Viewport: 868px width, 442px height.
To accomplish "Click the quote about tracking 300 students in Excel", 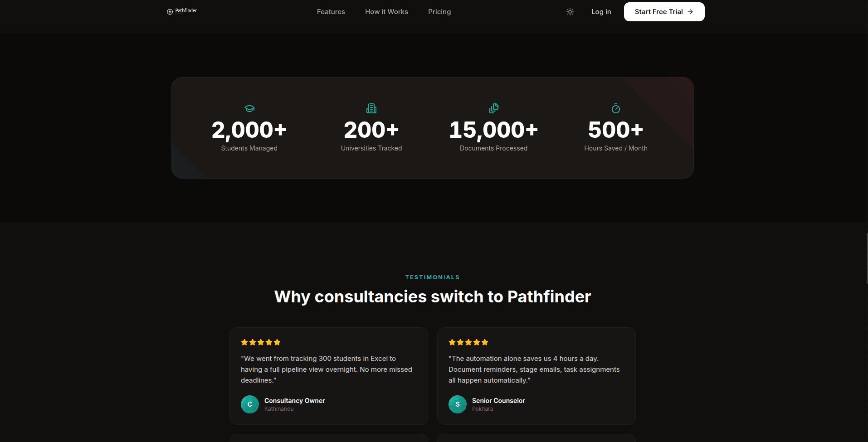I will point(327,369).
